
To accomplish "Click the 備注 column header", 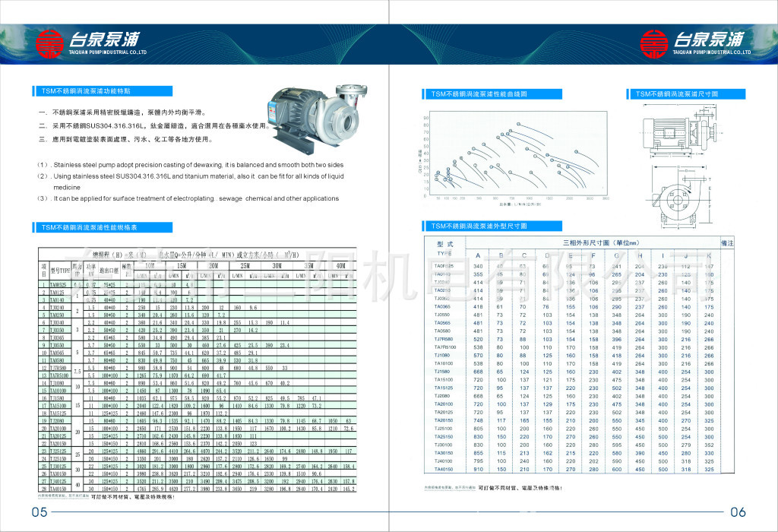I will [x=727, y=242].
